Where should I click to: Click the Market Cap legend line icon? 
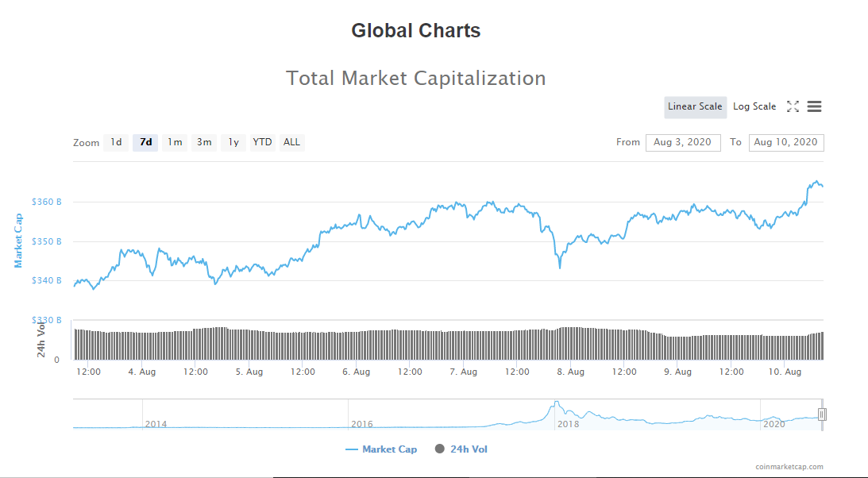point(352,449)
